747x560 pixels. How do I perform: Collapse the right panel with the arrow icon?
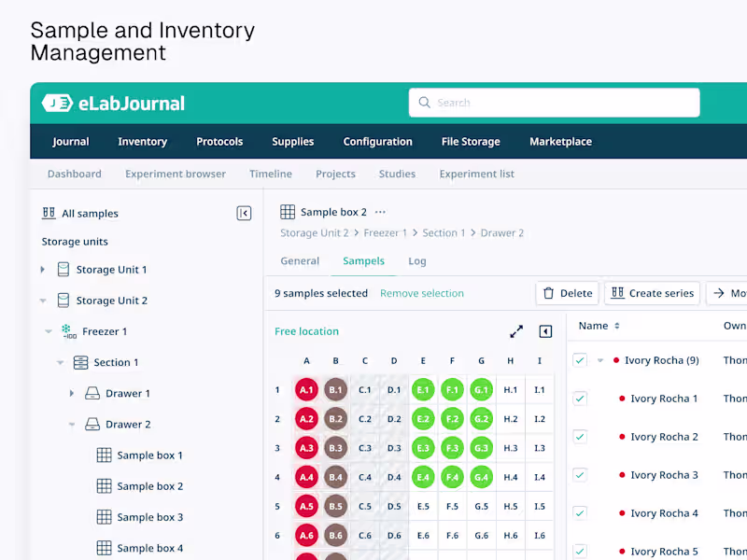coord(545,331)
